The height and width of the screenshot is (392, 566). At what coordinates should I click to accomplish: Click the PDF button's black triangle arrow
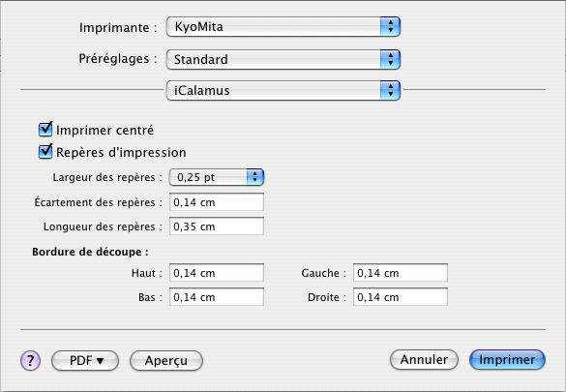pyautogui.click(x=101, y=361)
